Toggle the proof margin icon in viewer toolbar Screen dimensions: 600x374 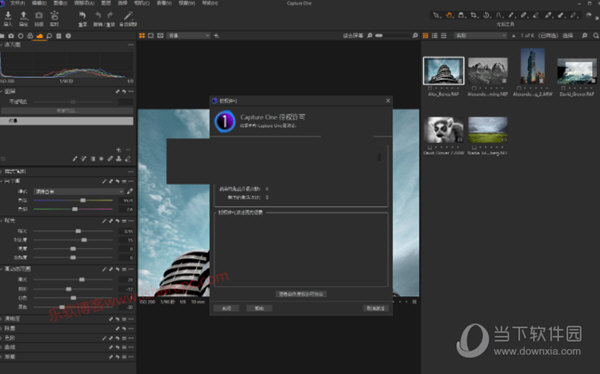(160, 36)
